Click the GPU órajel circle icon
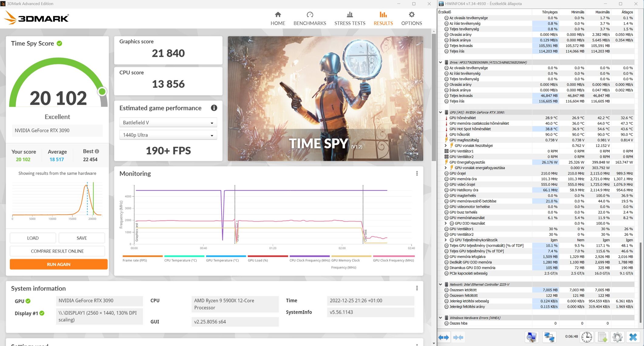Viewport: 644px width, 346px height. [447, 173]
